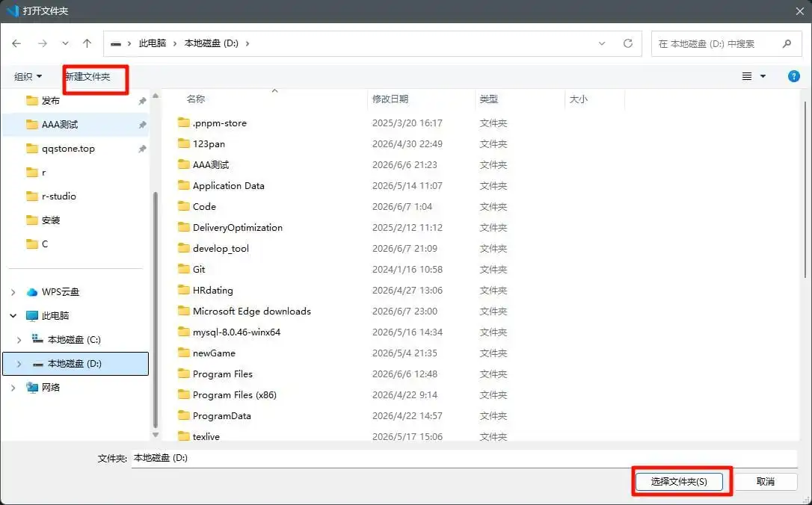Sort by 类型 column
The width and height of the screenshot is (812, 505).
(488, 99)
